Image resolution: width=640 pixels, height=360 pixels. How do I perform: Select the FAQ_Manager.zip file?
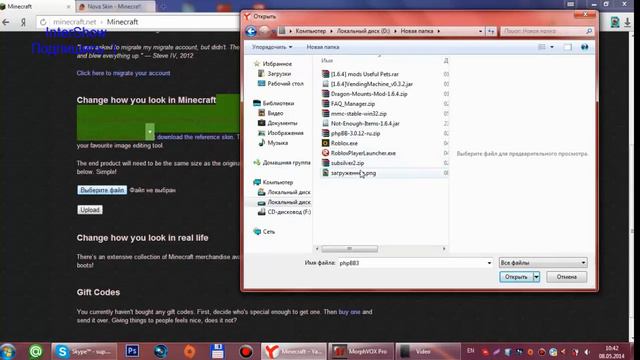pyautogui.click(x=353, y=104)
